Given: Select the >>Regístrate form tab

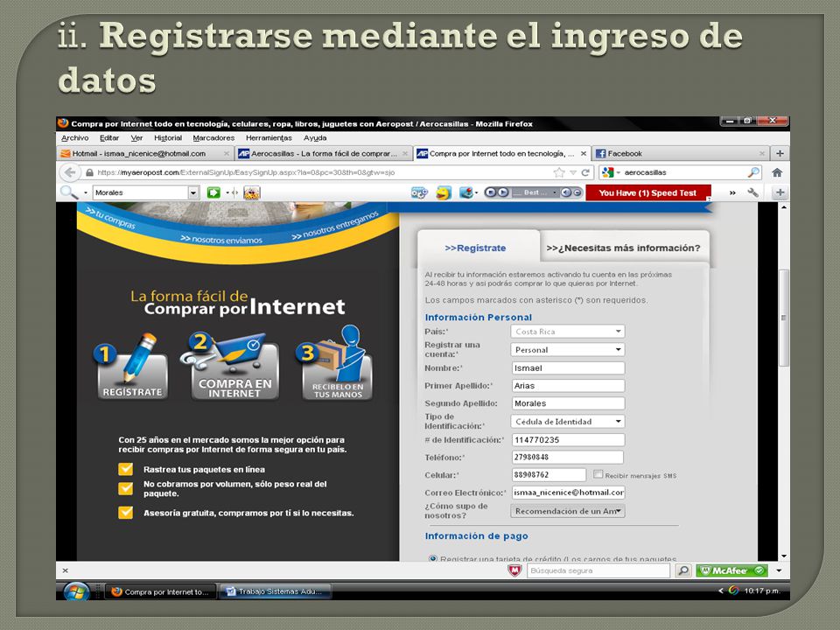Looking at the screenshot, I should (476, 248).
